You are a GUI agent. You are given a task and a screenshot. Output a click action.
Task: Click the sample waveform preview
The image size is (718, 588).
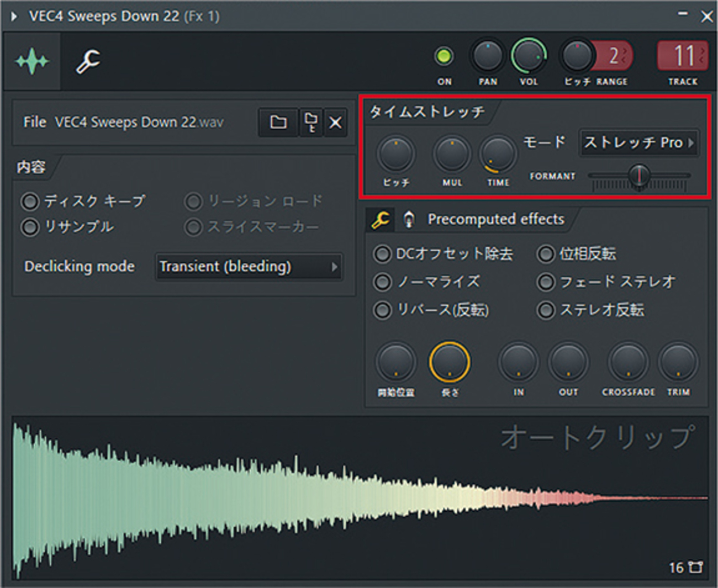(x=360, y=499)
